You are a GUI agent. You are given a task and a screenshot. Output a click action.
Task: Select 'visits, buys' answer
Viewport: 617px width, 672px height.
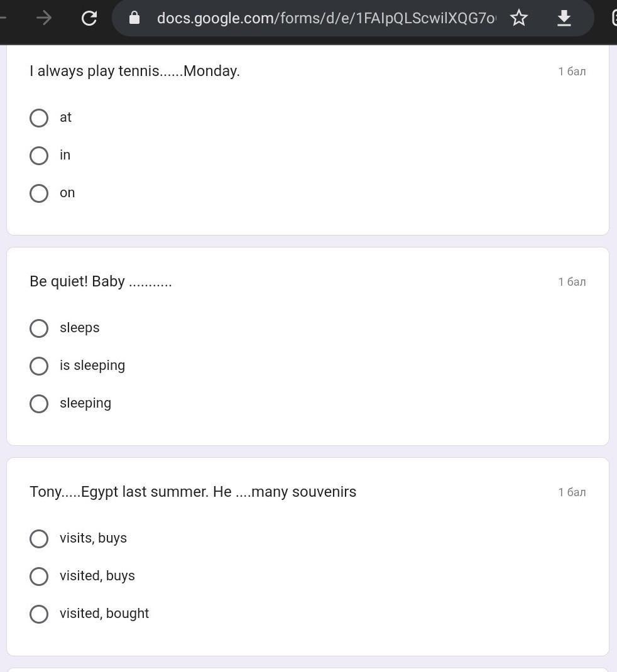(x=39, y=539)
